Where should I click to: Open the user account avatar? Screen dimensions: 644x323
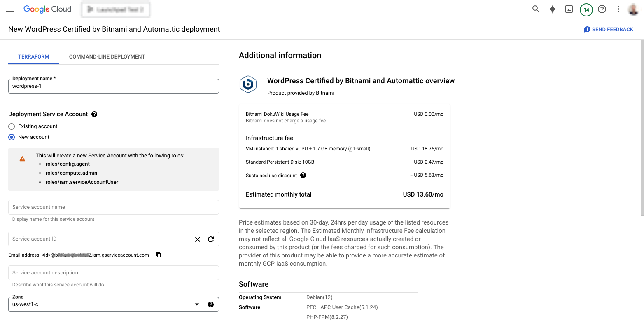tap(633, 9)
